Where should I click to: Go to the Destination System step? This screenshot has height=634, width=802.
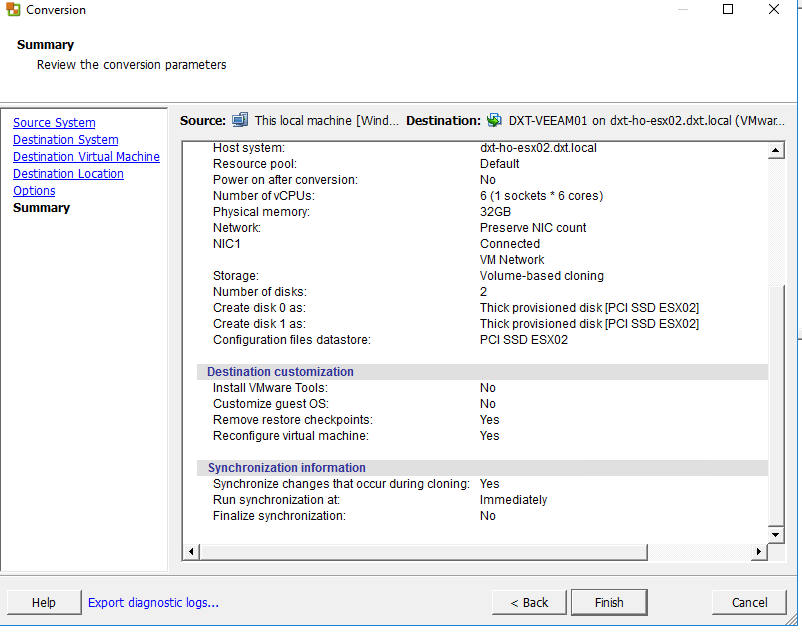pyautogui.click(x=65, y=140)
